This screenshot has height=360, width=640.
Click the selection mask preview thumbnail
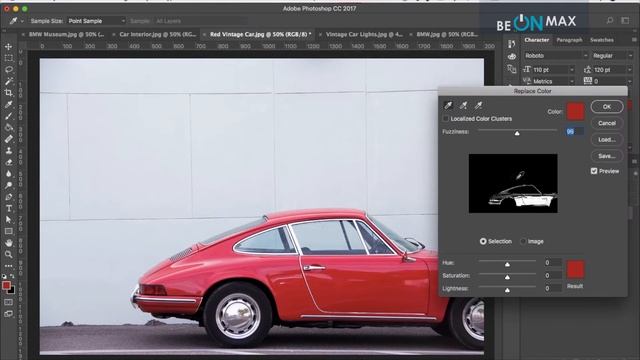[x=513, y=183]
